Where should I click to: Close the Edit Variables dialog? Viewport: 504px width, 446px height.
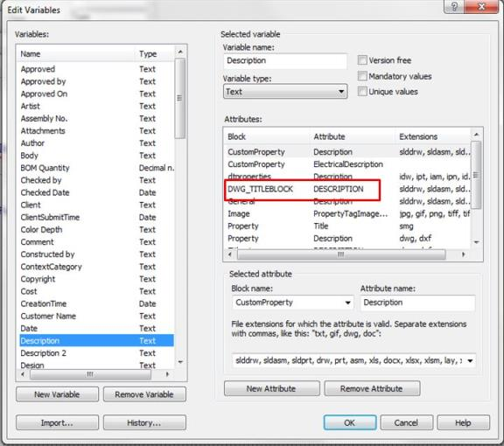[481, 6]
